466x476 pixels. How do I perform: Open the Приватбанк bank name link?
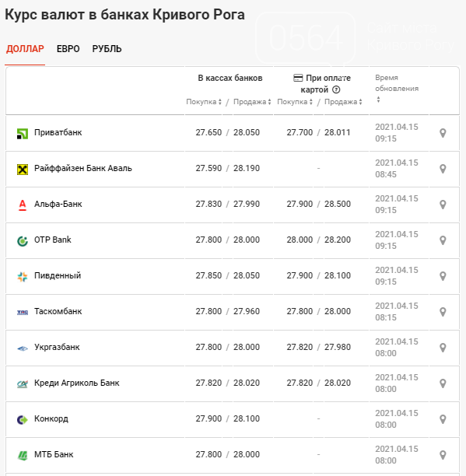click(58, 133)
